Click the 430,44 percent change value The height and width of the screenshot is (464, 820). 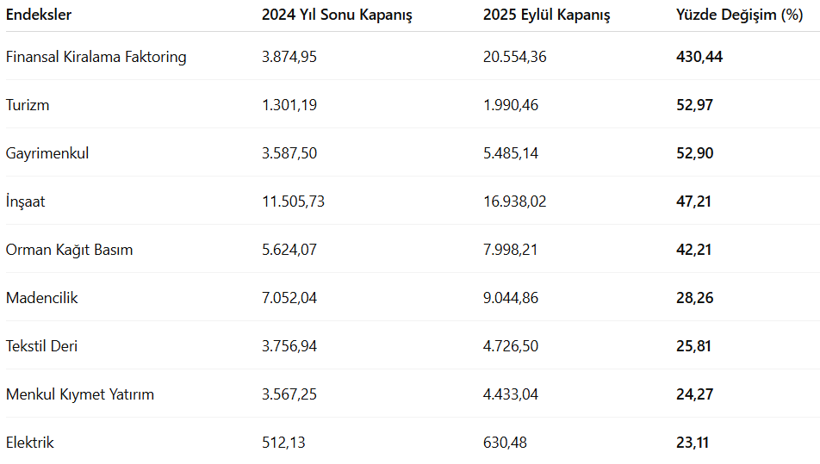[x=699, y=57]
